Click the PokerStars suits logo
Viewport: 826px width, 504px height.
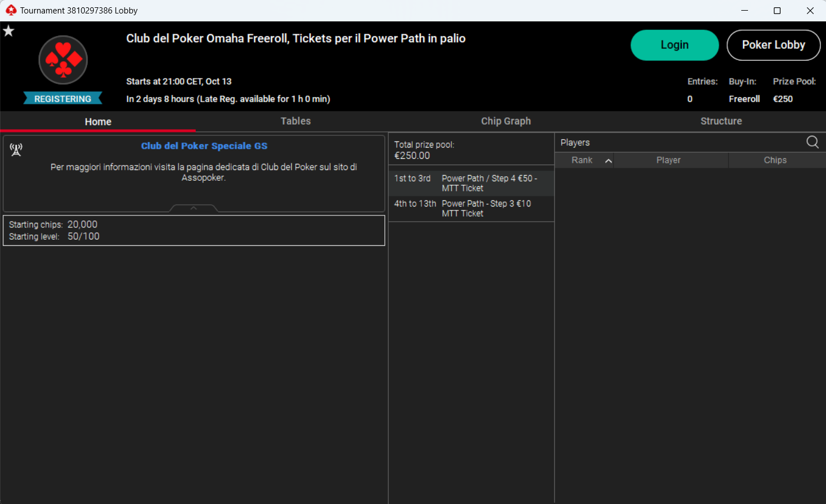[x=63, y=60]
